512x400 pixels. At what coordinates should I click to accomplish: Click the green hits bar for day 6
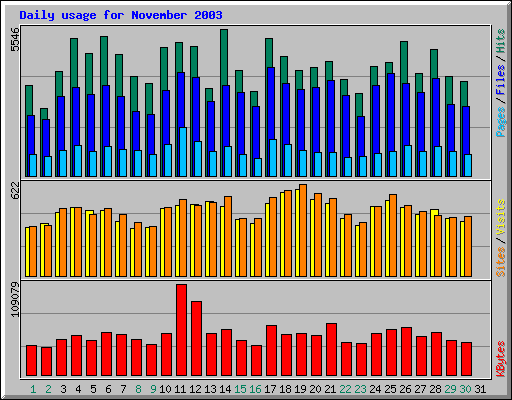(x=104, y=61)
